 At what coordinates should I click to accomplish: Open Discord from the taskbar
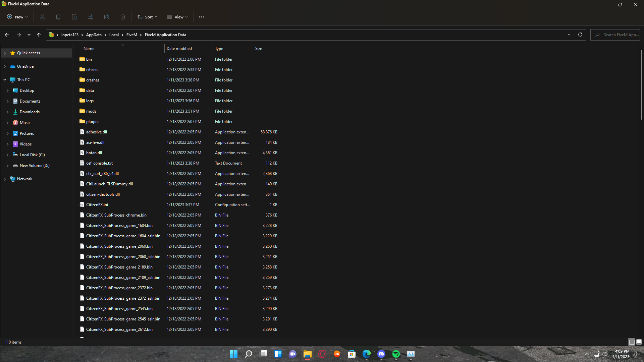pyautogui.click(x=381, y=354)
